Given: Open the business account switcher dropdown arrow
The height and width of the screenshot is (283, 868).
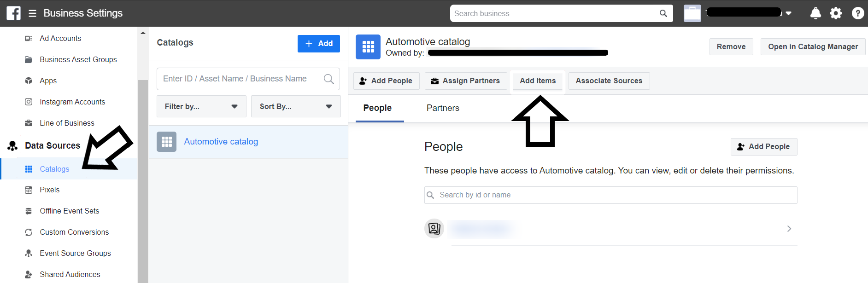Looking at the screenshot, I should click(788, 13).
